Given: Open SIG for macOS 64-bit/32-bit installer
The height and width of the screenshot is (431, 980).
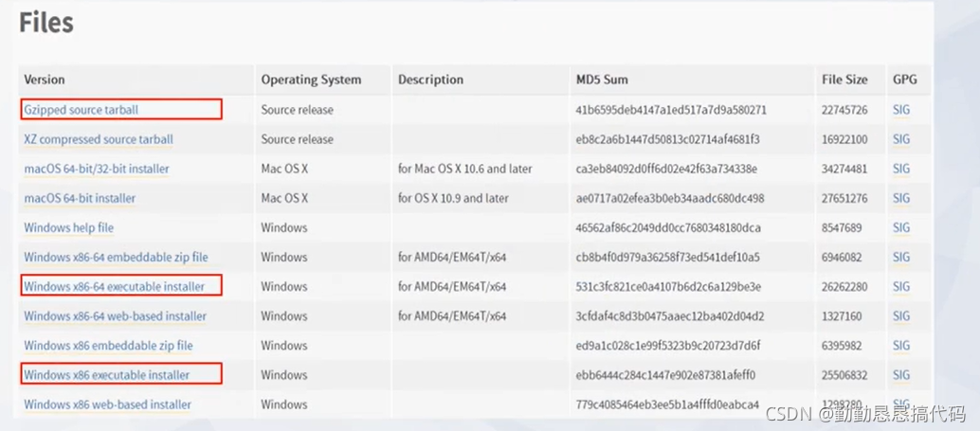Looking at the screenshot, I should [901, 169].
